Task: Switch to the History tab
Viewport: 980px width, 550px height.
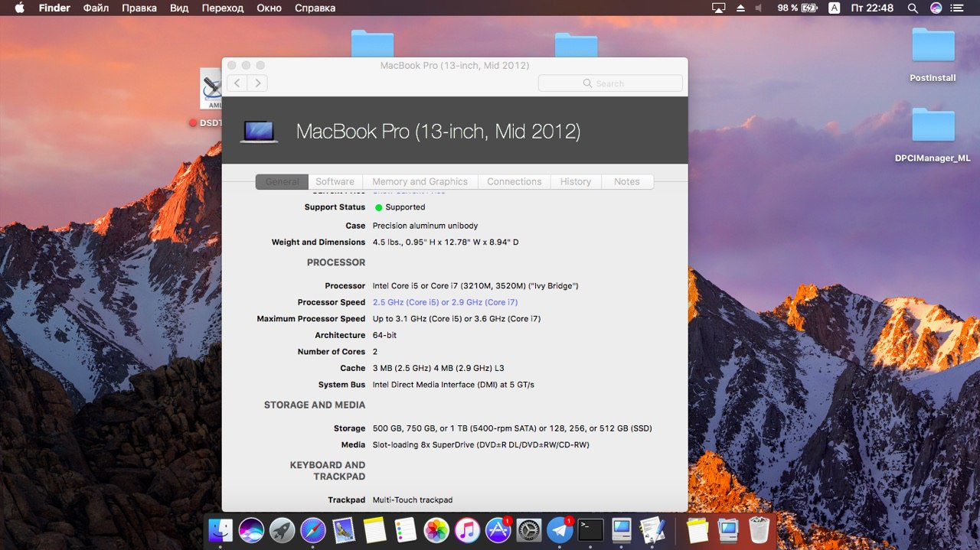Action: (x=576, y=181)
